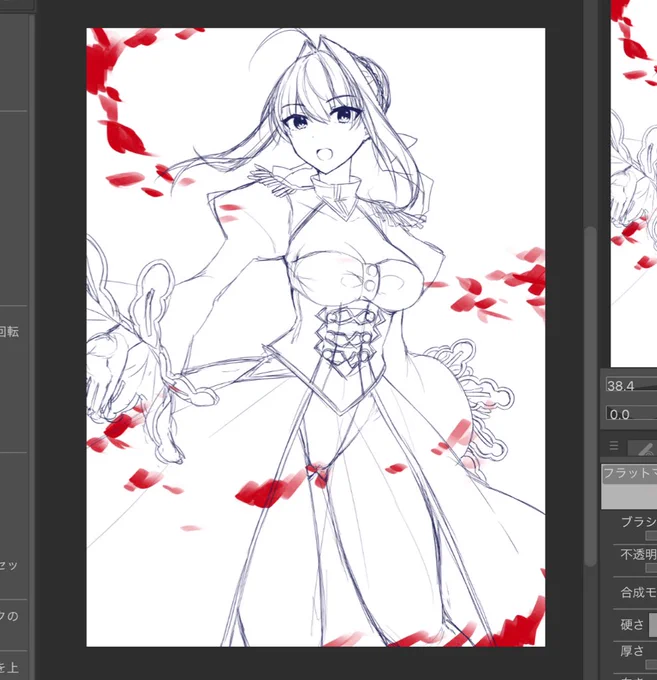This screenshot has height=680, width=657.
Task: Select the フラットマ brush preset
Action: pos(629,487)
